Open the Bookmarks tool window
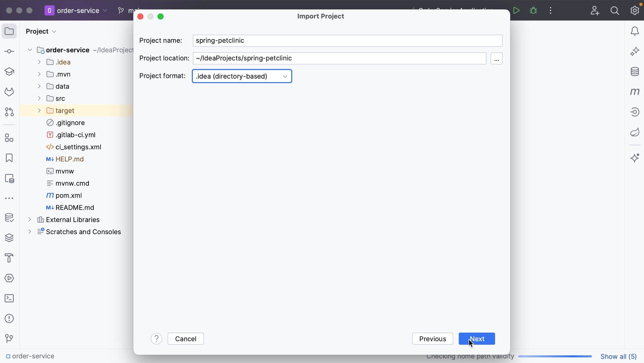The height and width of the screenshot is (363, 644). click(x=9, y=158)
